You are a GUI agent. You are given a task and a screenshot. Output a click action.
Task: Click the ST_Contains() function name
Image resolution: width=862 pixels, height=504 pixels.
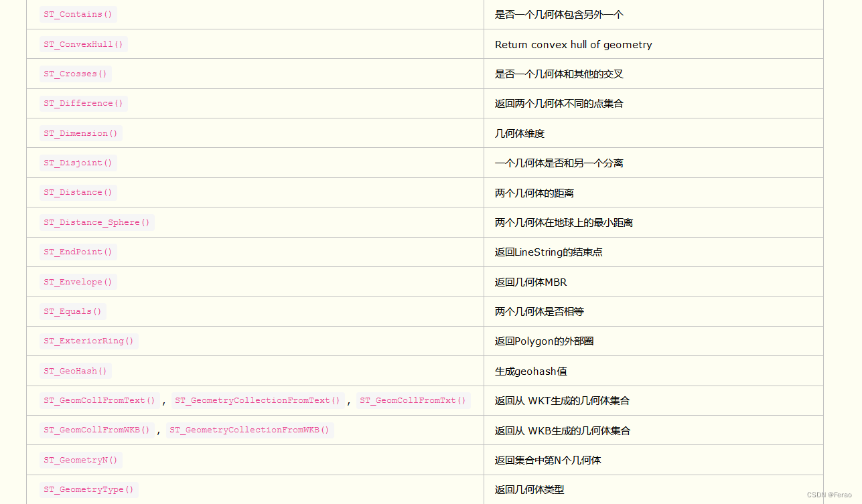[78, 15]
